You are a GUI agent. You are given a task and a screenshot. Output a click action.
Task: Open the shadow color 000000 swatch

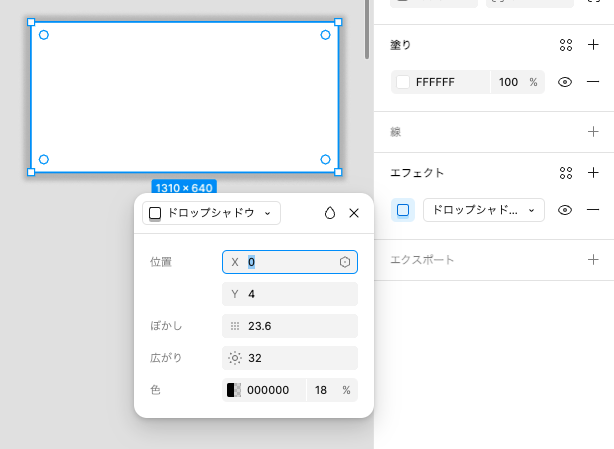point(234,390)
